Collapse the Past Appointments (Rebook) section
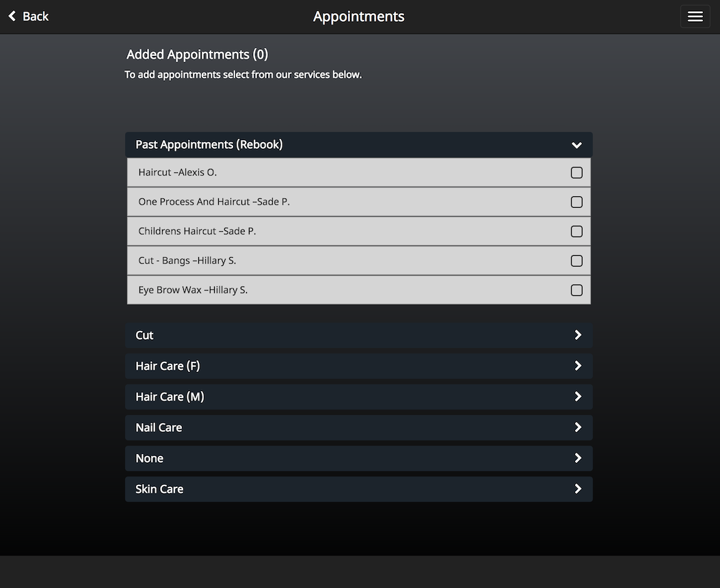The width and height of the screenshot is (720, 588). click(x=576, y=145)
